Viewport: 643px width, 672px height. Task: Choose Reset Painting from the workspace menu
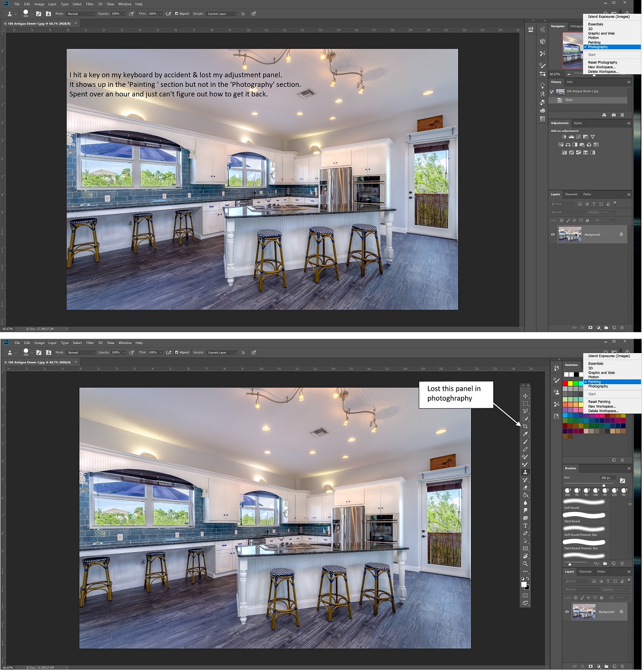pos(599,401)
